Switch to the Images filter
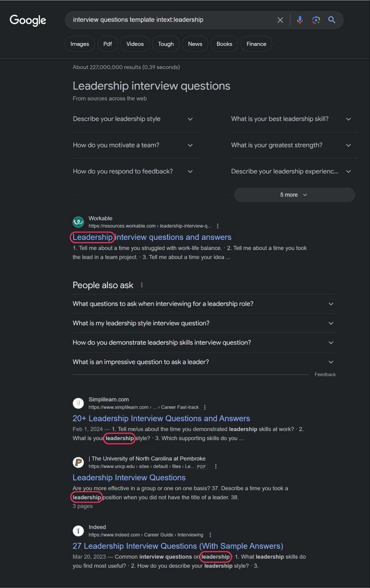370x588 pixels. click(79, 44)
